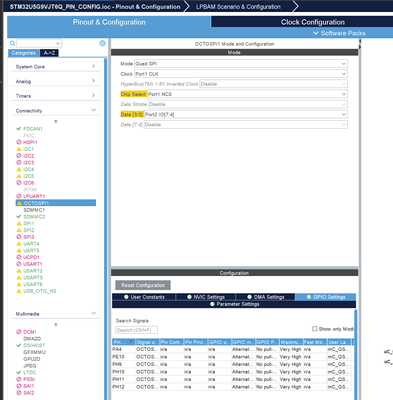Collapse the Connectivity category
This screenshot has height=400, width=393.
click(56, 111)
